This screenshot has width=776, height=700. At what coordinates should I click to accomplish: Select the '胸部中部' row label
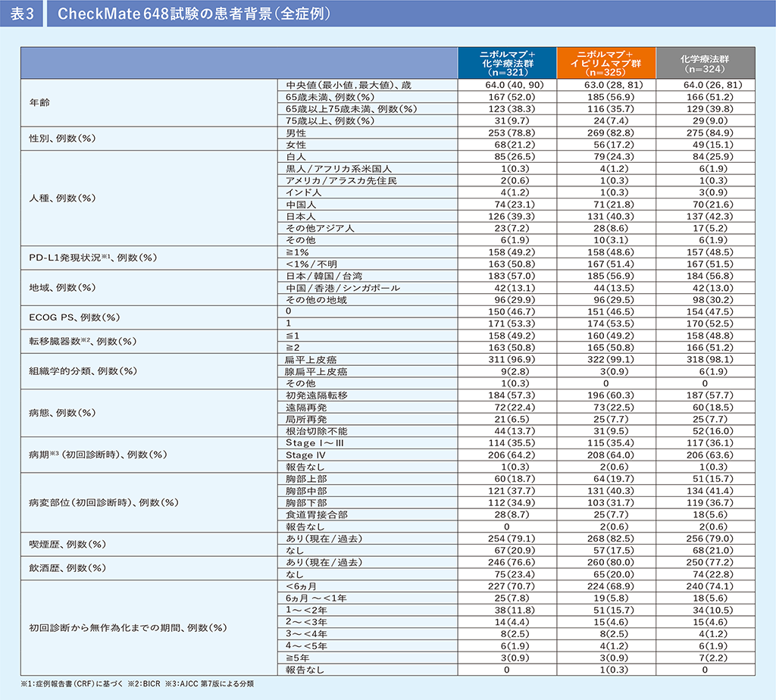pyautogui.click(x=306, y=491)
